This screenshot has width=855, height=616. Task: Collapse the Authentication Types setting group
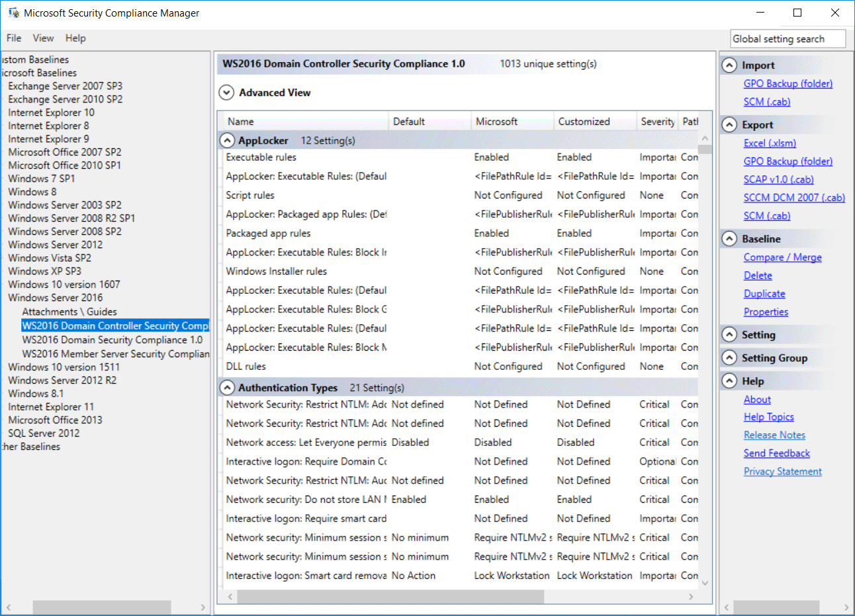coord(227,388)
